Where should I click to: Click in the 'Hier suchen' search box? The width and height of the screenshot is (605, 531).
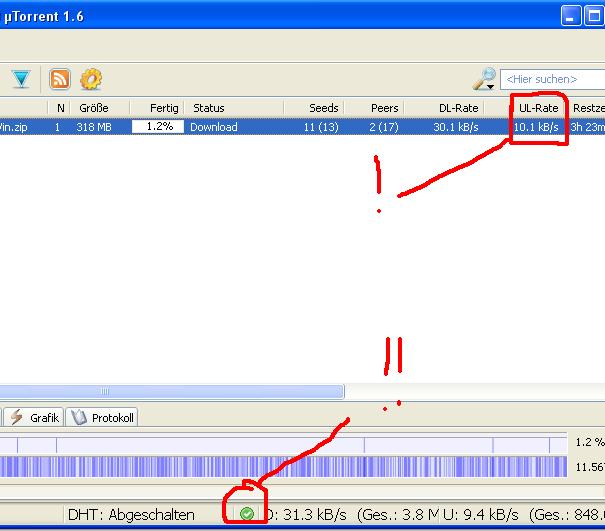coord(553,79)
